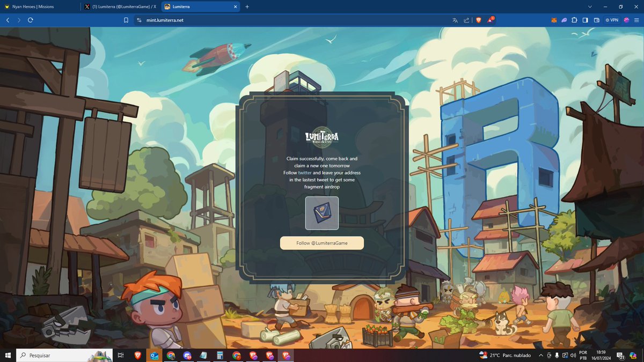
Task: Open the extensions puzzle piece menu
Action: (x=574, y=20)
